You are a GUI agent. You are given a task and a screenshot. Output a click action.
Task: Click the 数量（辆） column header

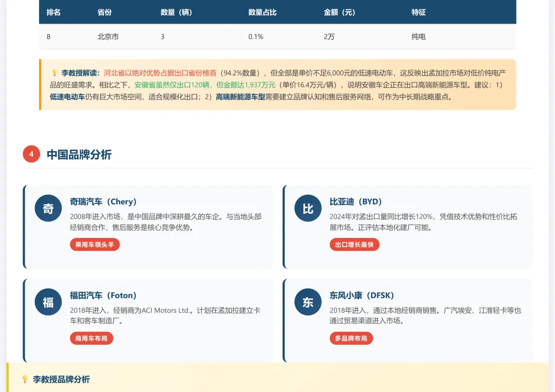[x=176, y=12]
